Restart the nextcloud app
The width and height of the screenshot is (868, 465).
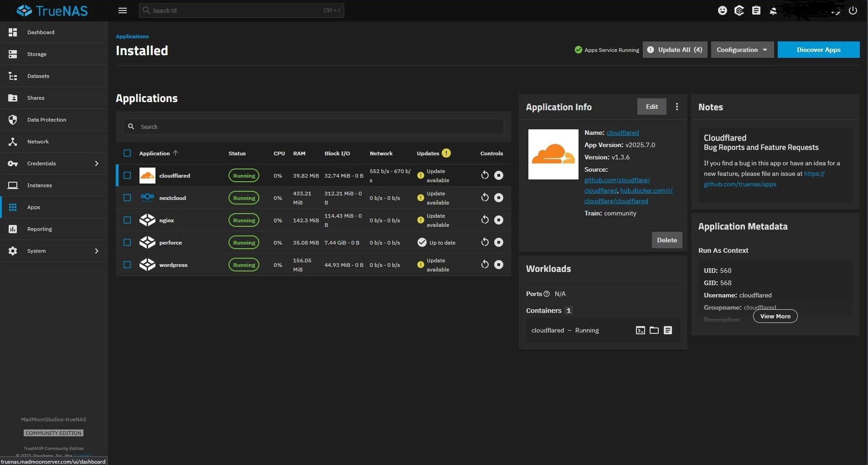click(485, 198)
